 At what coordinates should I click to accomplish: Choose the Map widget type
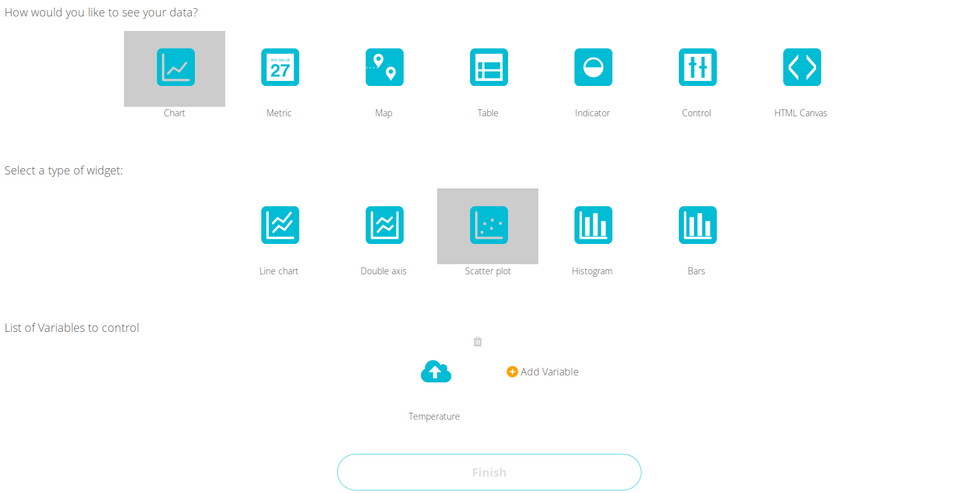[384, 67]
